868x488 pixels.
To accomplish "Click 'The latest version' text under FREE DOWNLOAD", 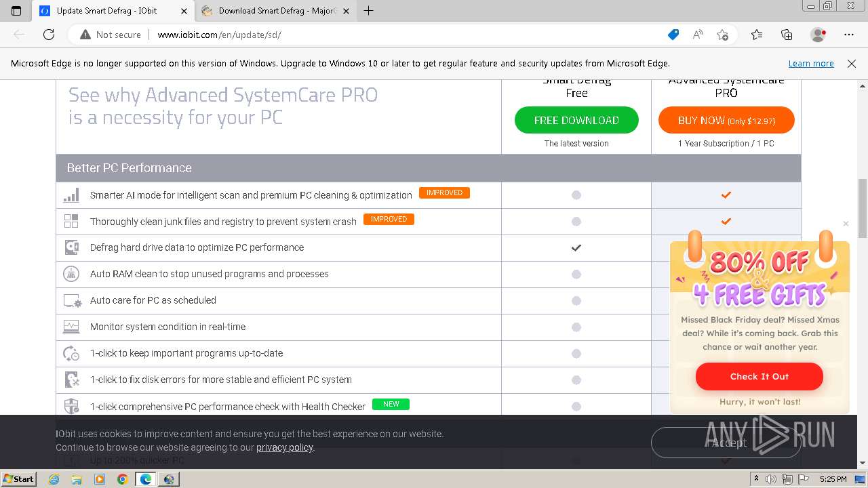I will pyautogui.click(x=576, y=144).
